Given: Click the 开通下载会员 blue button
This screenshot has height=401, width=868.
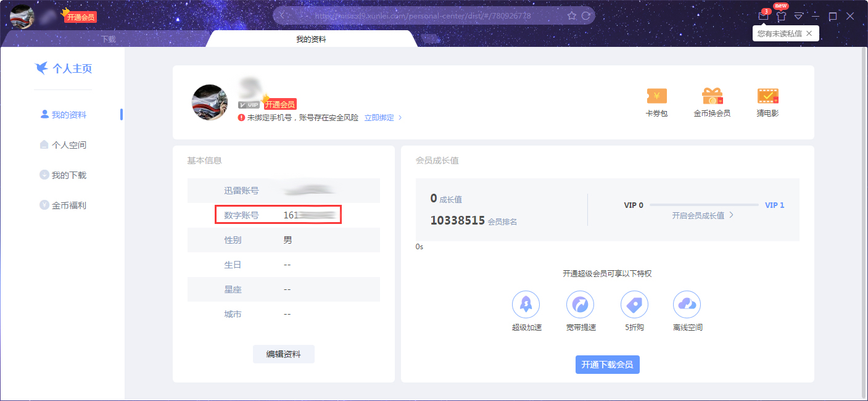Looking at the screenshot, I should click(607, 364).
